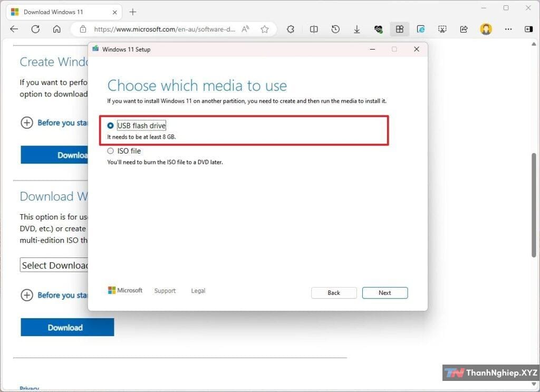This screenshot has width=540, height=392.
Task: Open the screenshot capture icon
Action: [442, 29]
